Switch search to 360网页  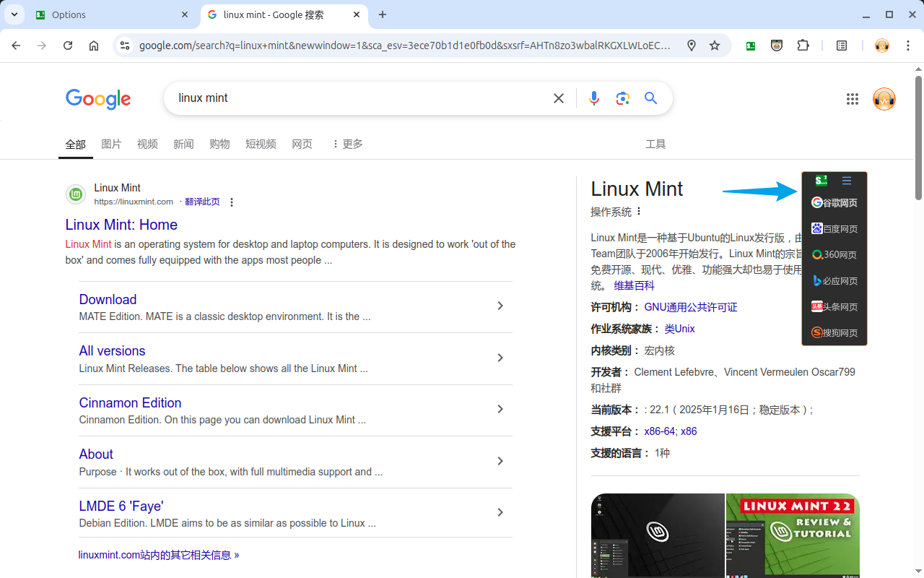(x=834, y=254)
